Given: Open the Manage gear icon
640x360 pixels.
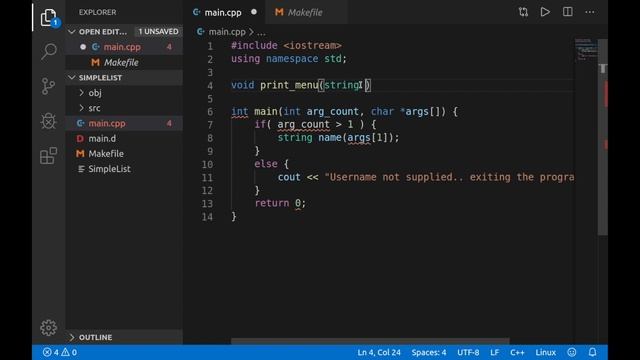Looking at the screenshot, I should (49, 327).
